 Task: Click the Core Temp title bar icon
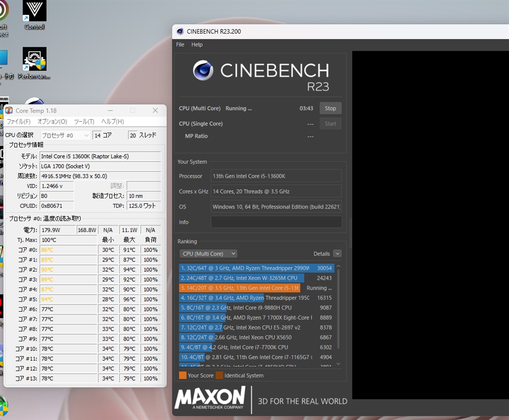tap(9, 111)
